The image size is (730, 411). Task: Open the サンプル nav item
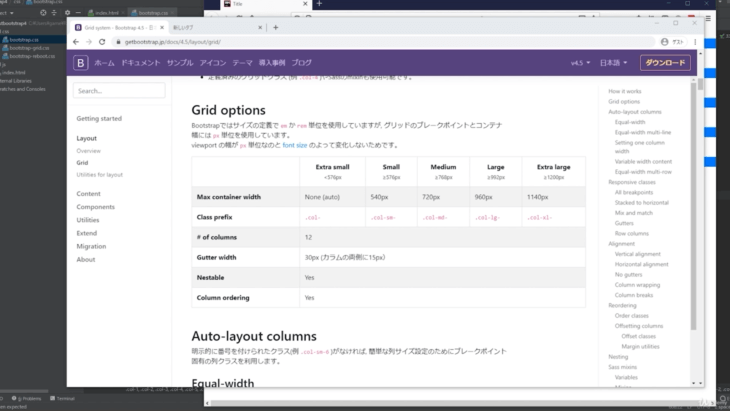coord(180,63)
